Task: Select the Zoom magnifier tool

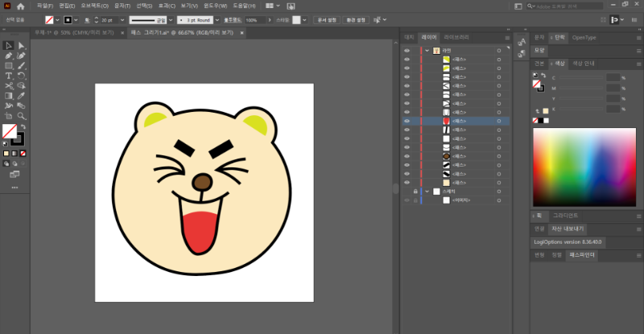Action: 22,116
